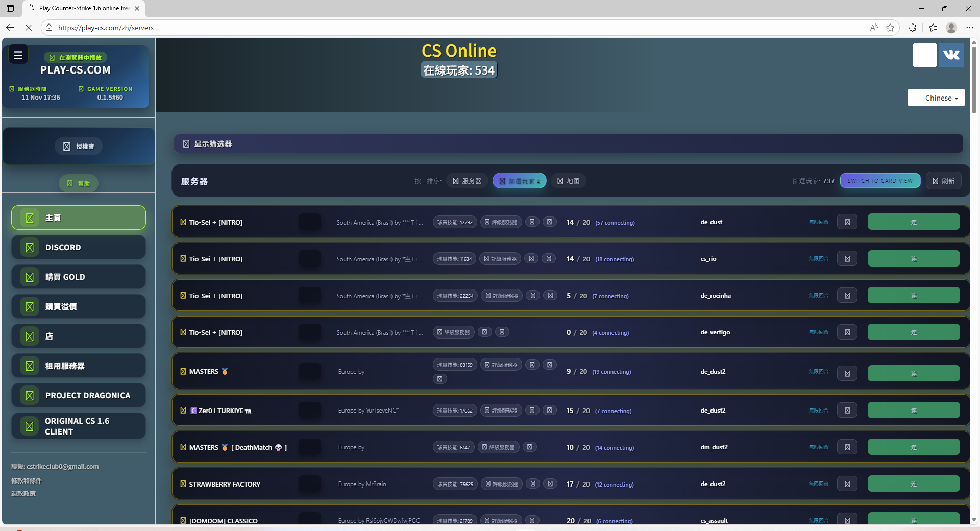Click the page vertical scrollbar
Screen dimensions: 980x531
pos(974,80)
